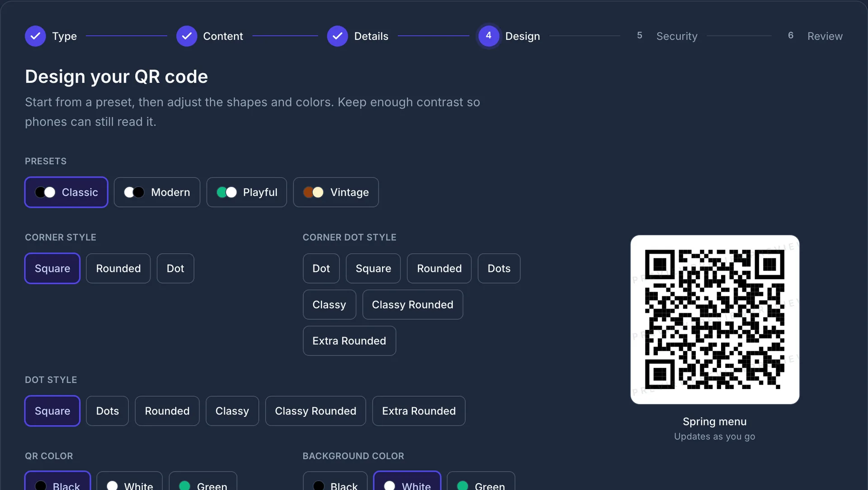Apply the Vintage preset
This screenshot has width=868, height=490.
(336, 192)
